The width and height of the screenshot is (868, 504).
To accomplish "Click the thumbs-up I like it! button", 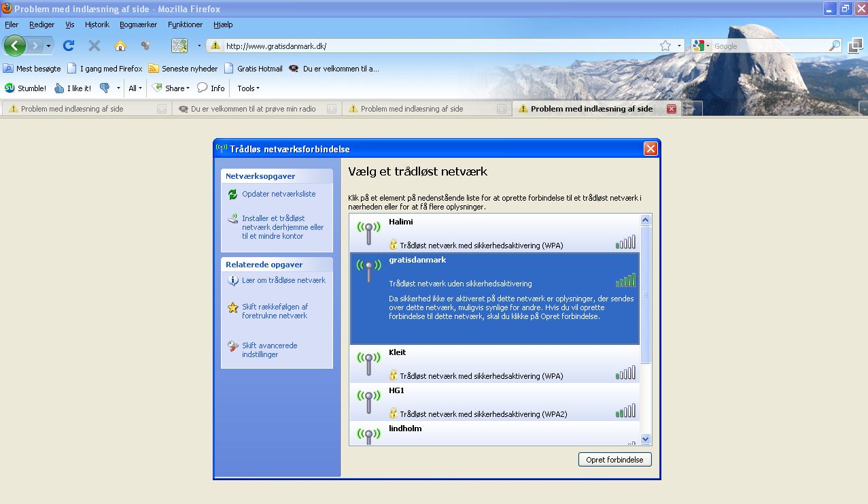I will [72, 88].
